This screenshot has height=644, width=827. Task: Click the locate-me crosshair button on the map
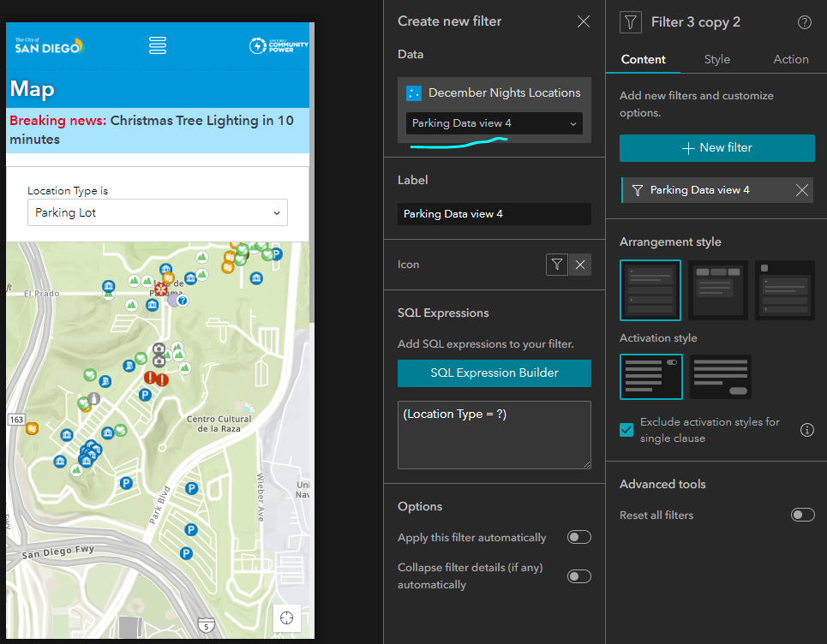(x=286, y=617)
